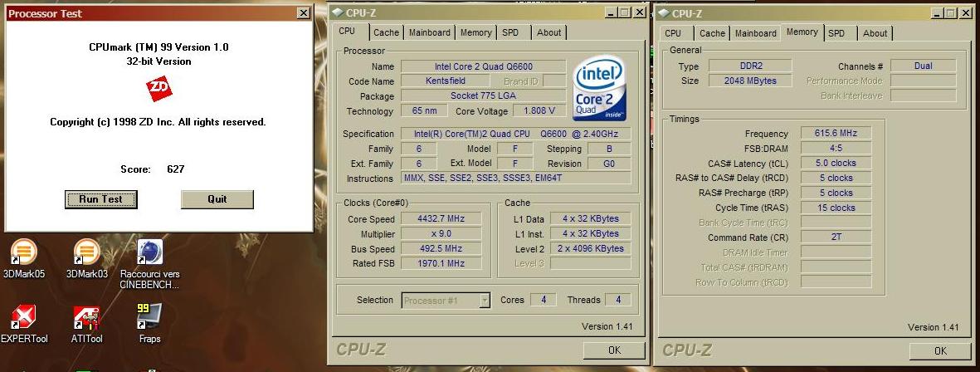
Task: Click the Run Test button
Action: coord(100,199)
